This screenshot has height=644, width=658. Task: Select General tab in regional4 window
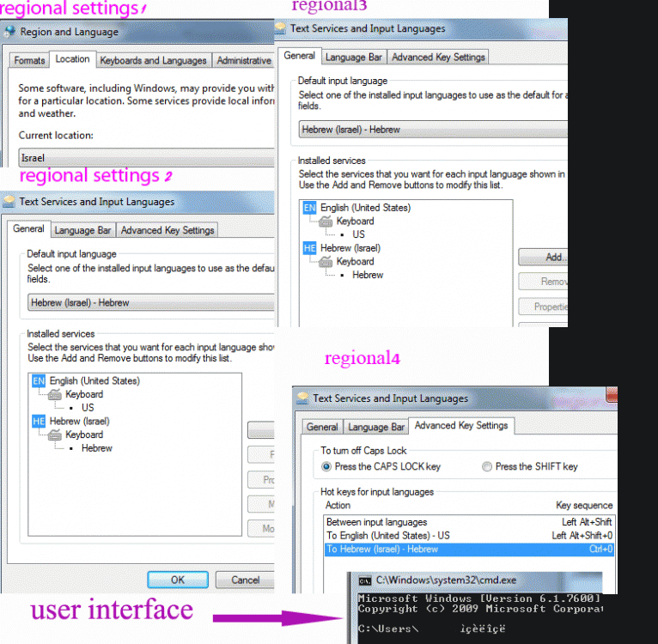[322, 427]
